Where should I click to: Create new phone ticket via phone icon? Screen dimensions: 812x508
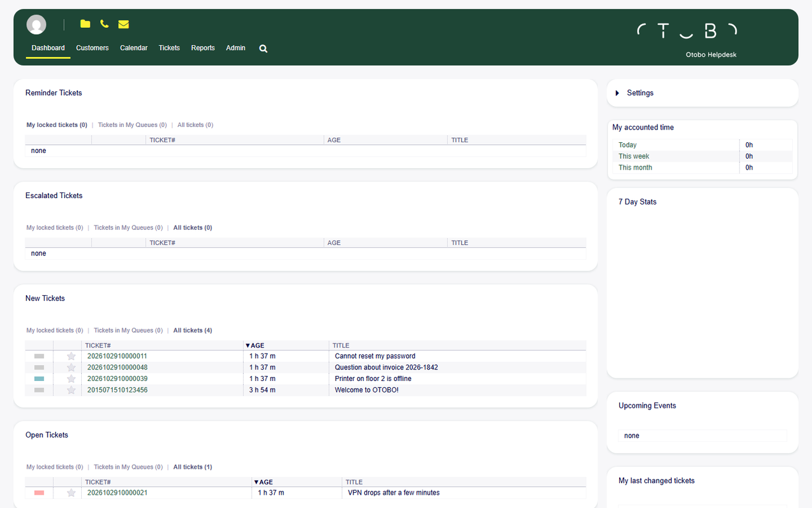coord(104,24)
